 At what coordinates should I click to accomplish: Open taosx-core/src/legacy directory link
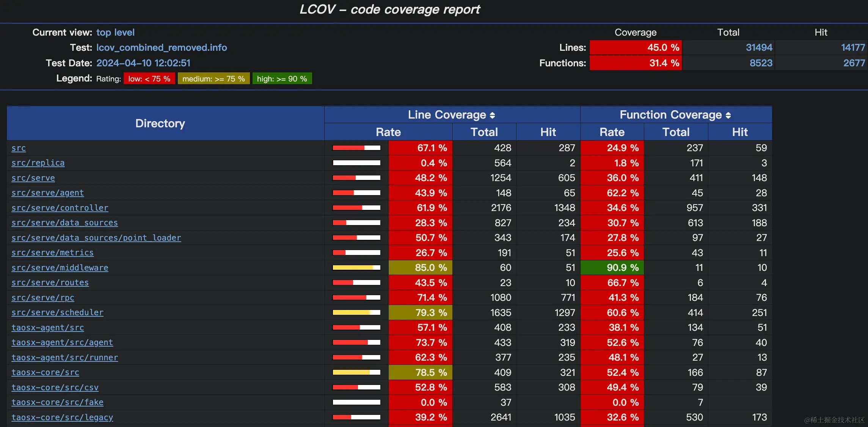click(62, 418)
